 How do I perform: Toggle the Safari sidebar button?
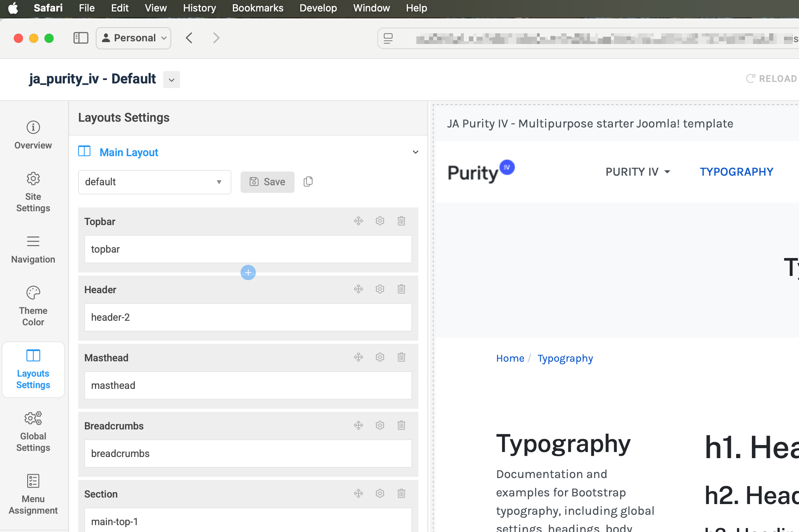[x=80, y=38]
